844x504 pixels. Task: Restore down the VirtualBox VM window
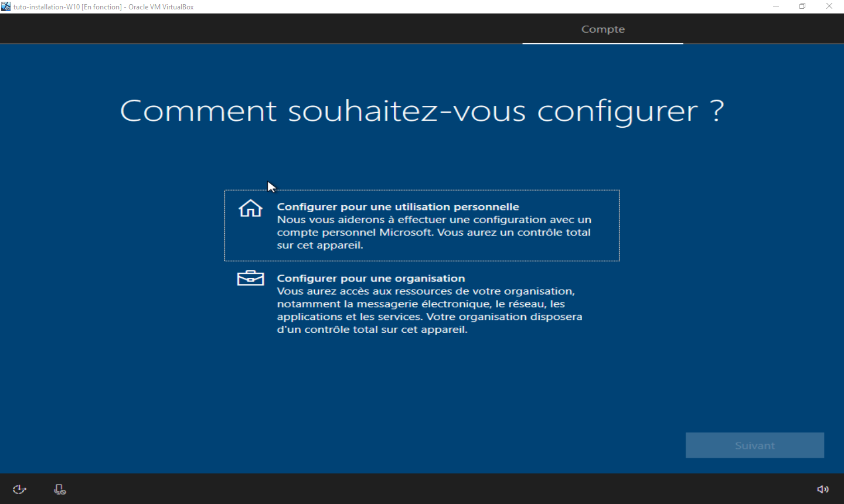click(x=802, y=6)
